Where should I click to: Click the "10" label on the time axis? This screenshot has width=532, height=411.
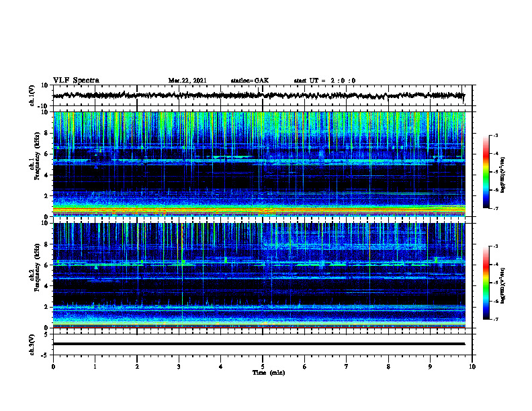pos(472,367)
